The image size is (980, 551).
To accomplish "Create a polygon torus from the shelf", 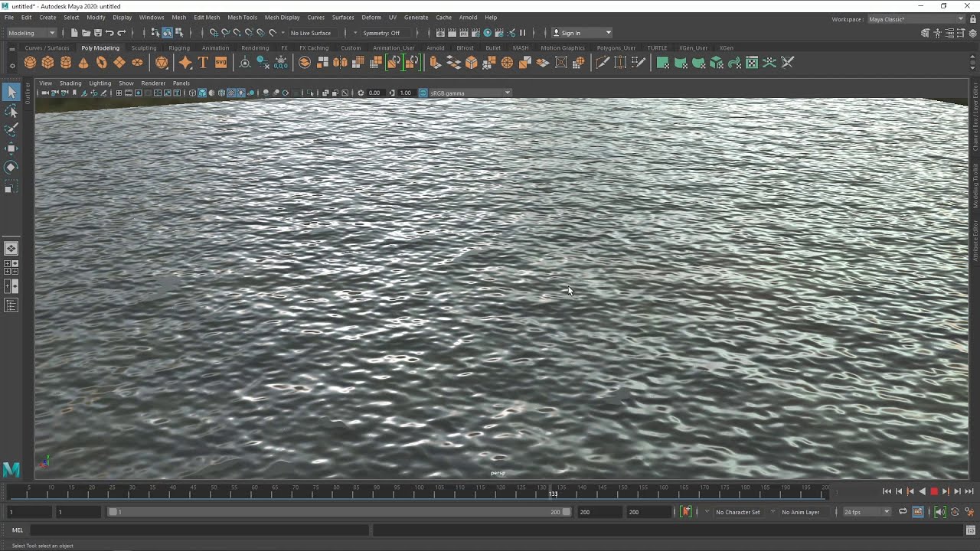I will click(101, 63).
